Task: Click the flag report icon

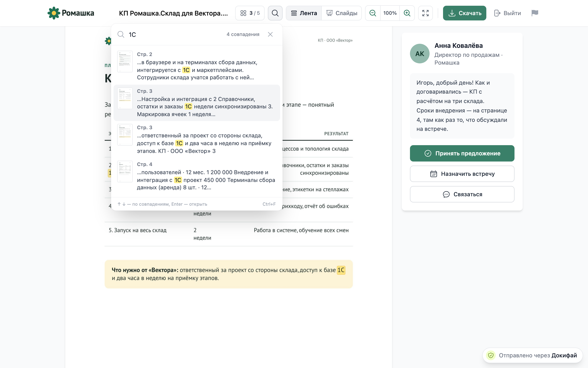Action: coord(535,13)
